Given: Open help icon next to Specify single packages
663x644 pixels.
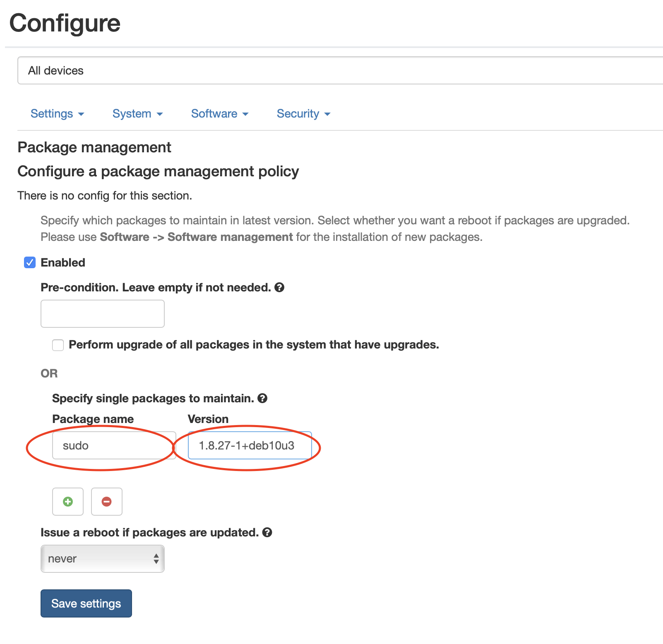Looking at the screenshot, I should click(262, 398).
